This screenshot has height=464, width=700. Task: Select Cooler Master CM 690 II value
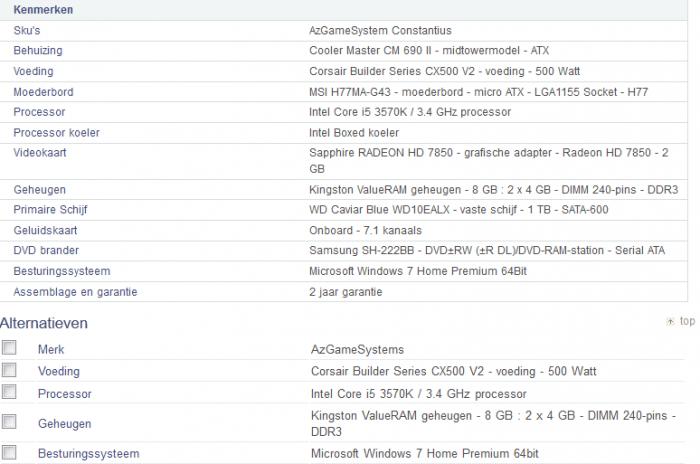click(x=429, y=50)
